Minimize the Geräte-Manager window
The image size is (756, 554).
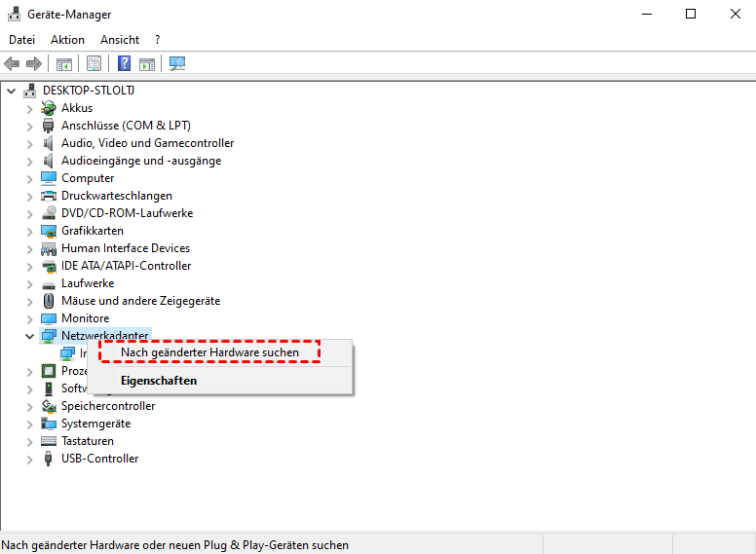[647, 14]
